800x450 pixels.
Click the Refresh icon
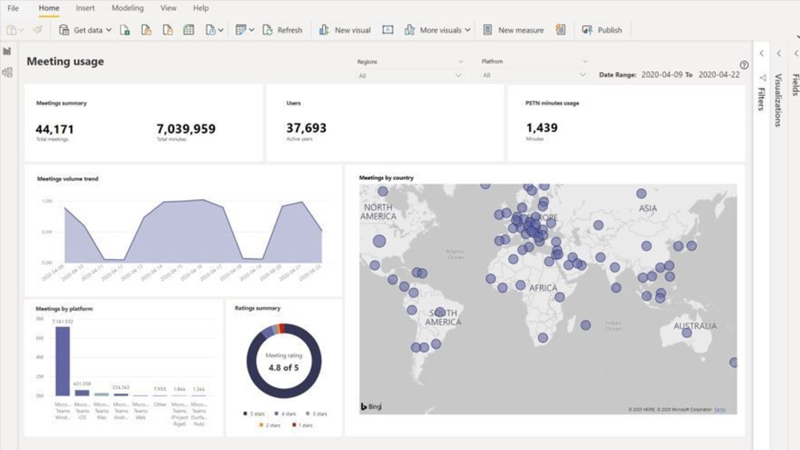point(267,30)
